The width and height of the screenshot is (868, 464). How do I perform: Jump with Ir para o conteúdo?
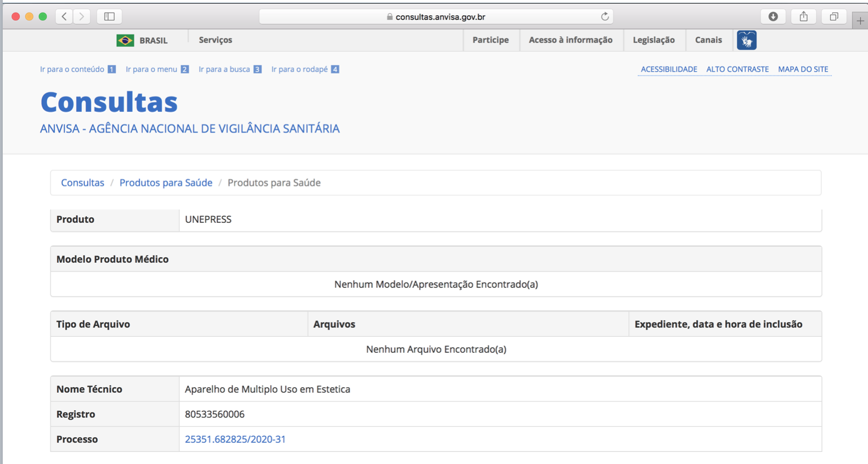(77, 69)
